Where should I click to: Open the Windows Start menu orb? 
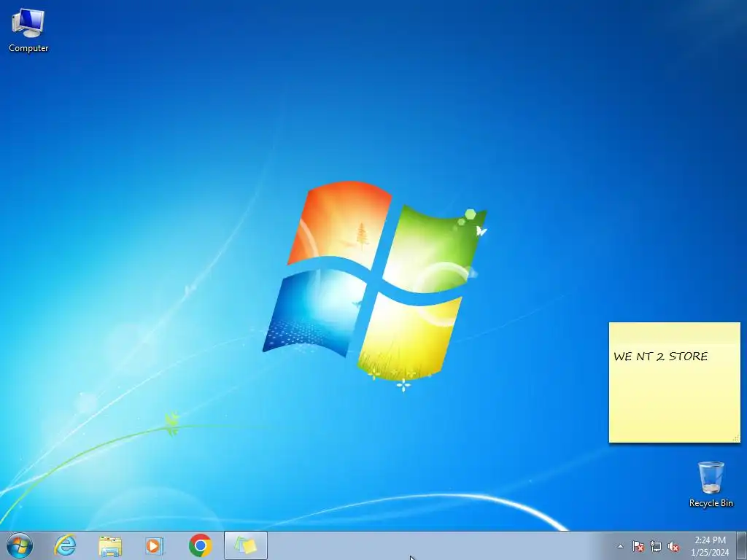pos(20,545)
